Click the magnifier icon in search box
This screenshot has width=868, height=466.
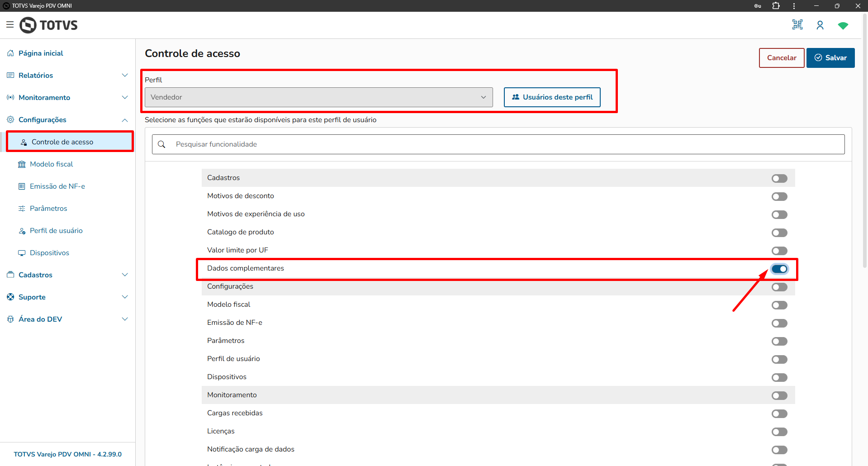tap(161, 144)
